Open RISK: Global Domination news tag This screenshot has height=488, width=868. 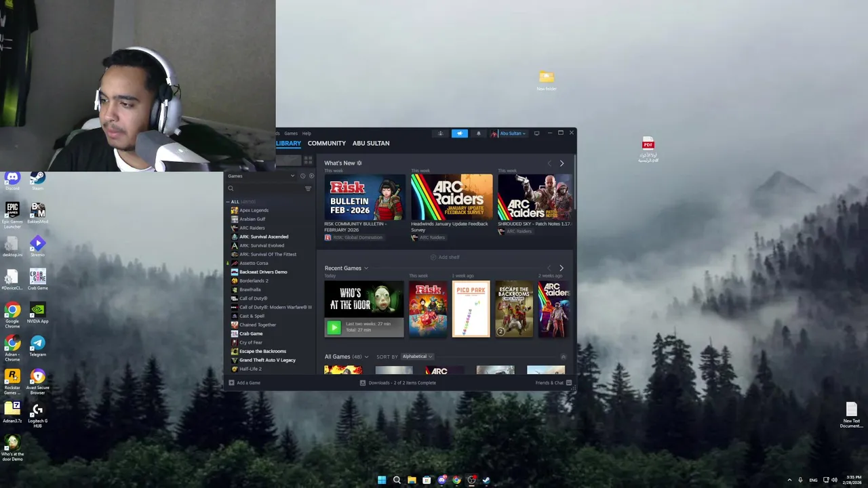[353, 238]
